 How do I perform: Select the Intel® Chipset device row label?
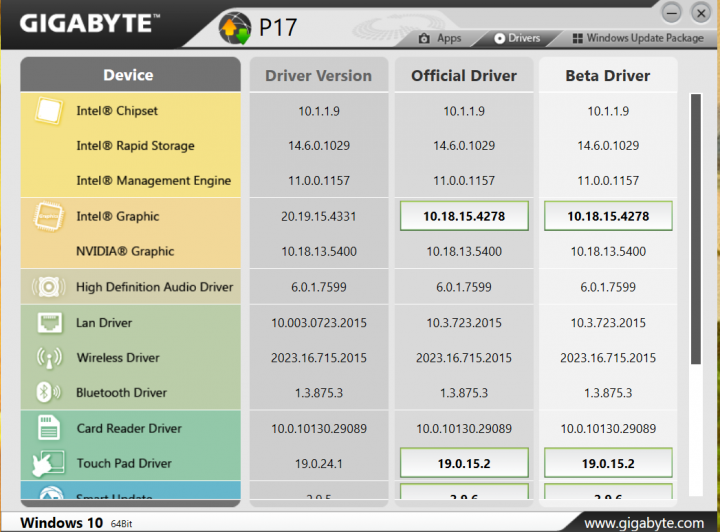click(117, 111)
